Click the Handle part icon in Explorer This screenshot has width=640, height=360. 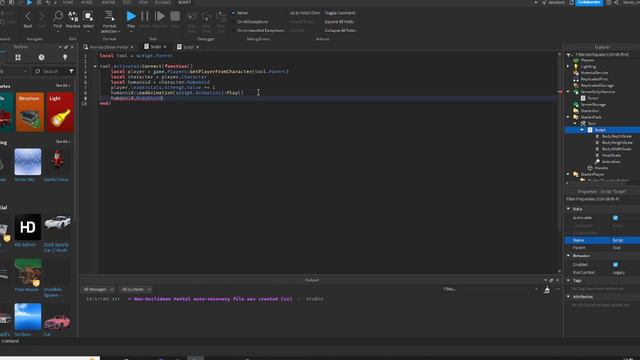pyautogui.click(x=590, y=168)
